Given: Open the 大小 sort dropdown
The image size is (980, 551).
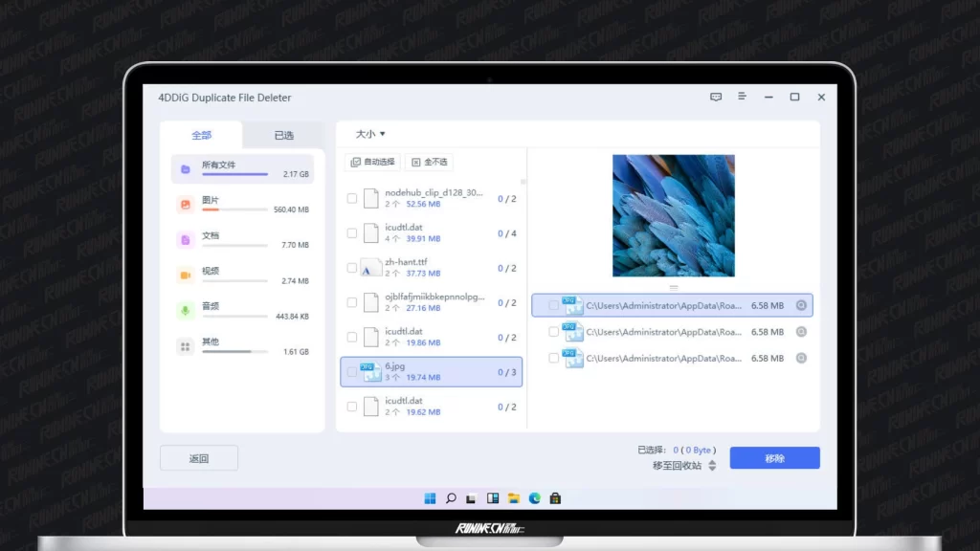Looking at the screenshot, I should pyautogui.click(x=370, y=135).
